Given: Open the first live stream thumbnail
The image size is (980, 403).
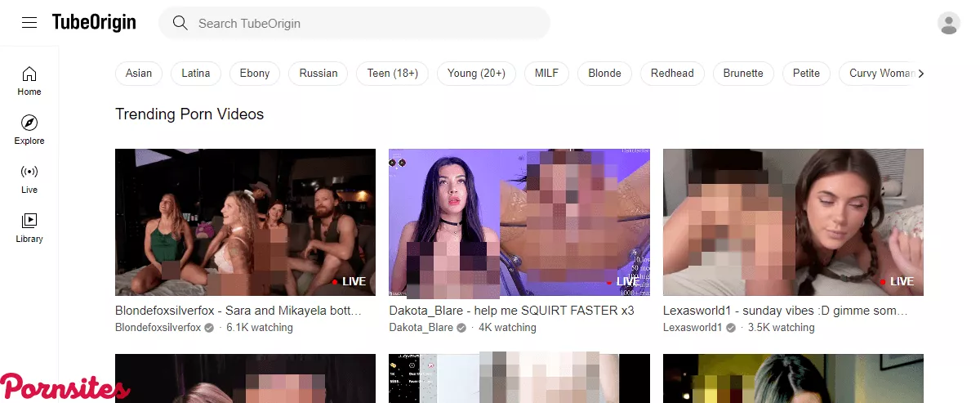Looking at the screenshot, I should click(245, 222).
